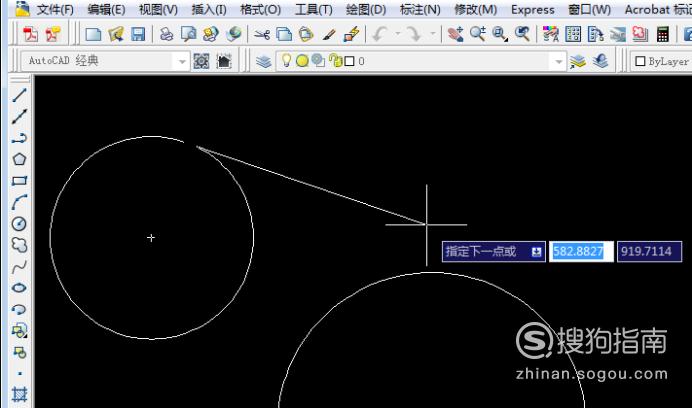The height and width of the screenshot is (408, 692).
Task: Click the Layer Previous icon
Action: click(600, 61)
